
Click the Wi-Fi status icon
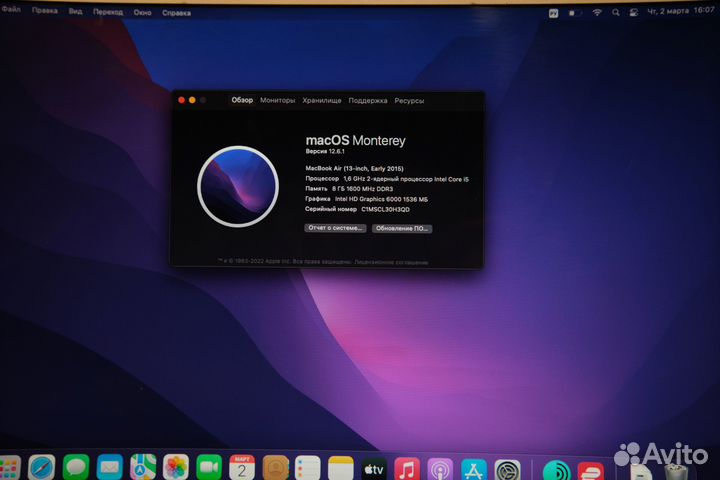(x=597, y=12)
